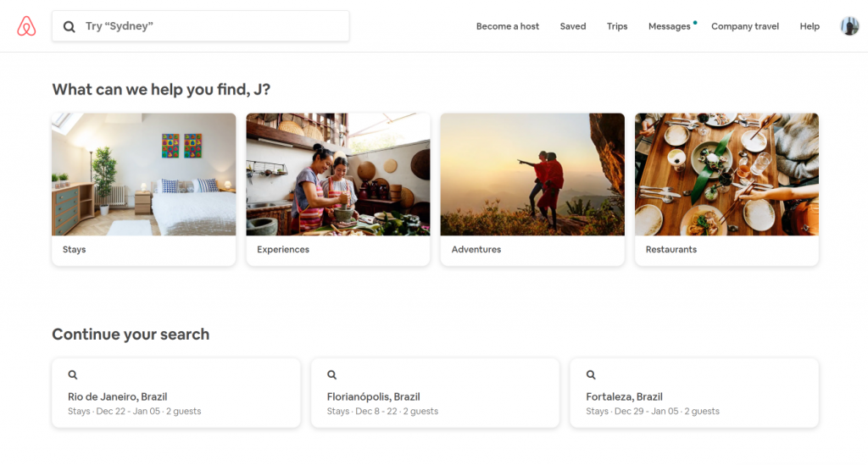Continue the Fortaleza, Brazil search

[693, 396]
